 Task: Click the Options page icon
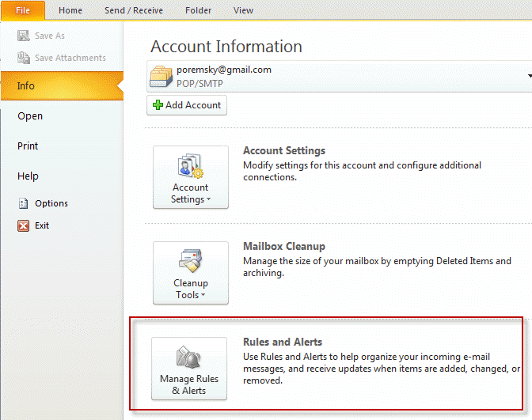[x=23, y=203]
